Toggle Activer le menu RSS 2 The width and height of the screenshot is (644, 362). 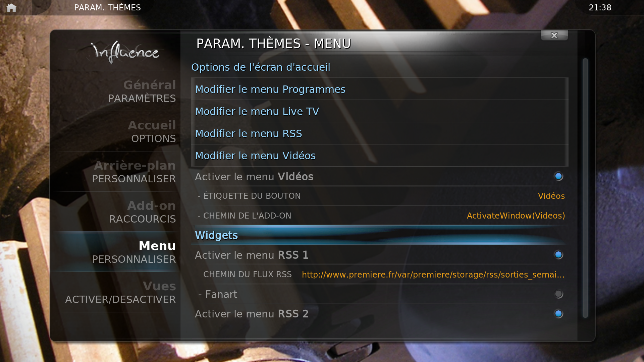point(558,314)
